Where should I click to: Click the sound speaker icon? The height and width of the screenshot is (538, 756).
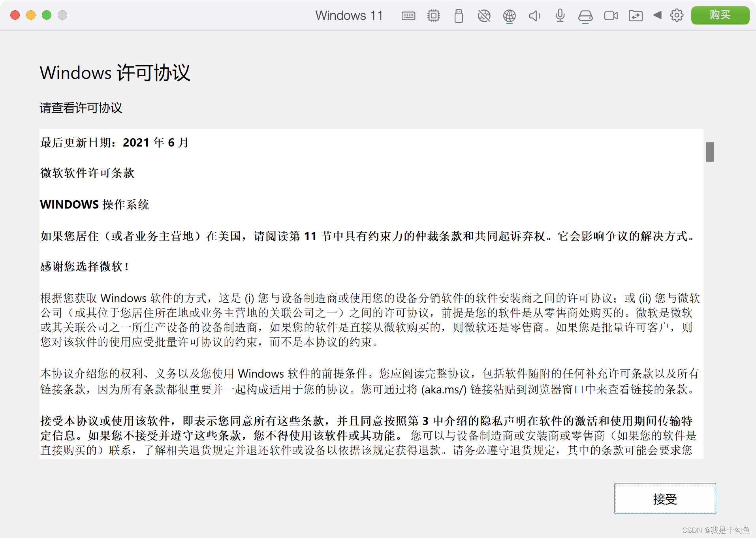(x=534, y=16)
